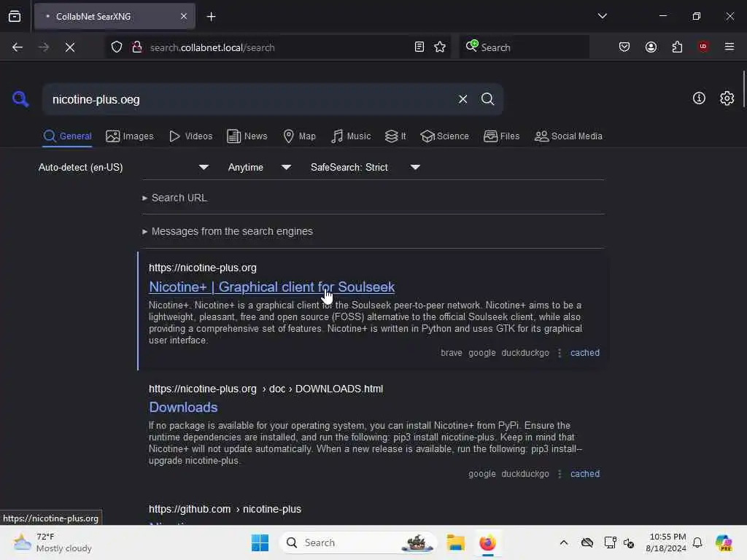Select the General category tab

coord(67,136)
